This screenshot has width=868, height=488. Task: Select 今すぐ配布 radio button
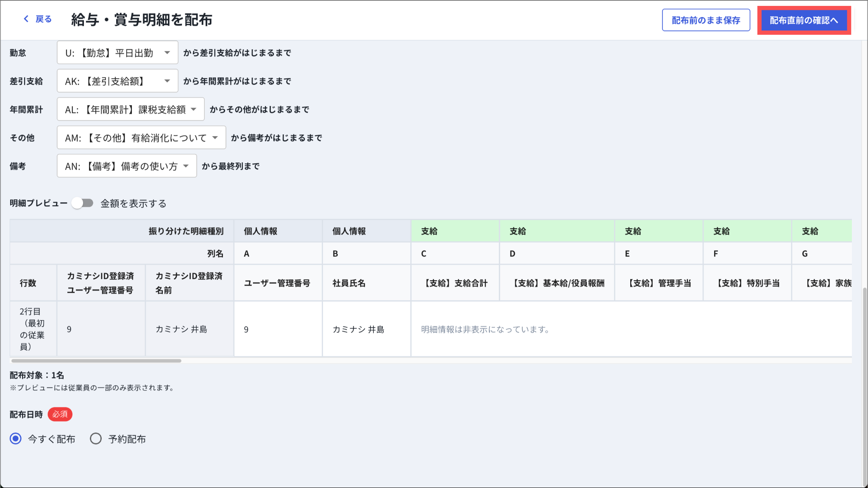coord(16,439)
